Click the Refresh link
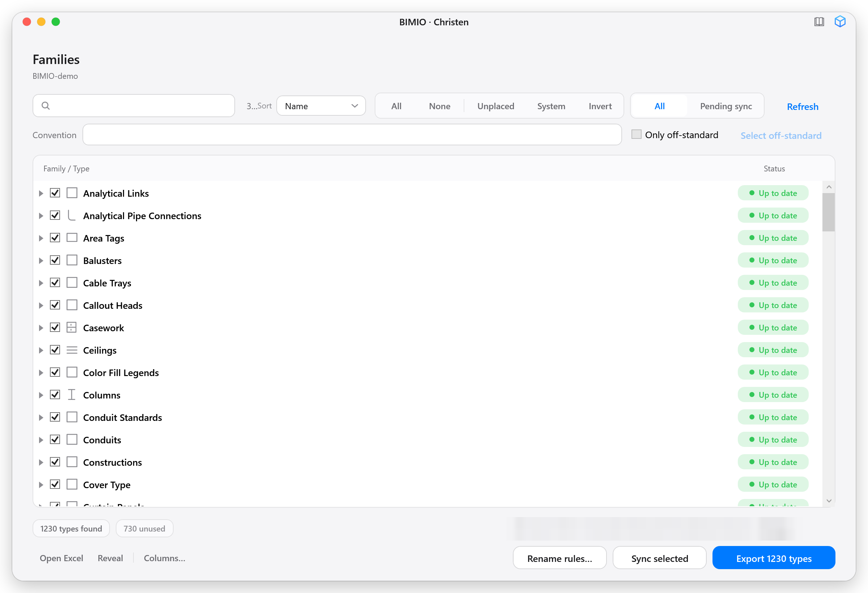 802,107
